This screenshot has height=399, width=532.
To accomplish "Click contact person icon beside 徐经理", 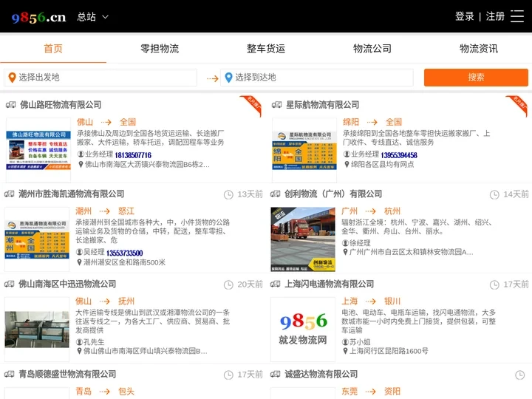I will click(x=345, y=243).
